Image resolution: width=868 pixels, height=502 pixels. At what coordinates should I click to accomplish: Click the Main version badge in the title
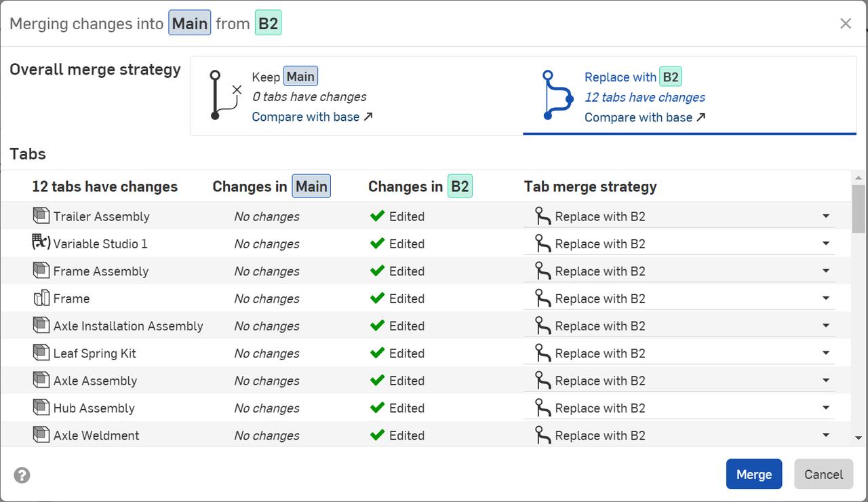[x=189, y=23]
